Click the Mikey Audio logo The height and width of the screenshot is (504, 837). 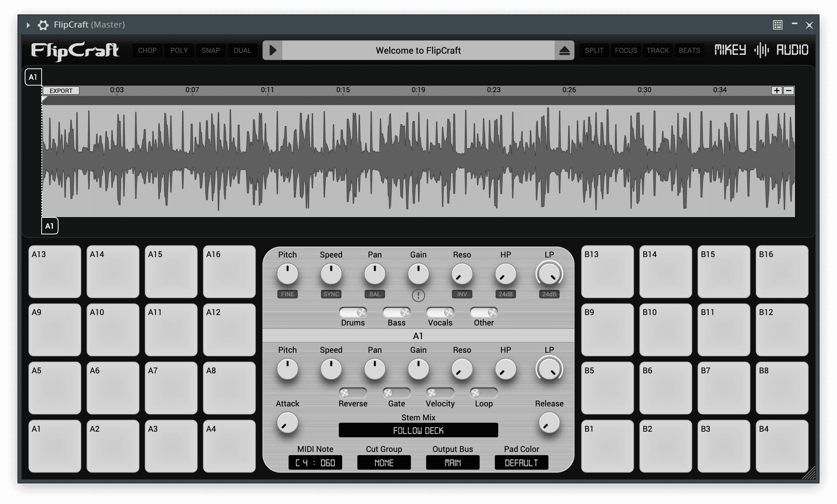coord(761,50)
